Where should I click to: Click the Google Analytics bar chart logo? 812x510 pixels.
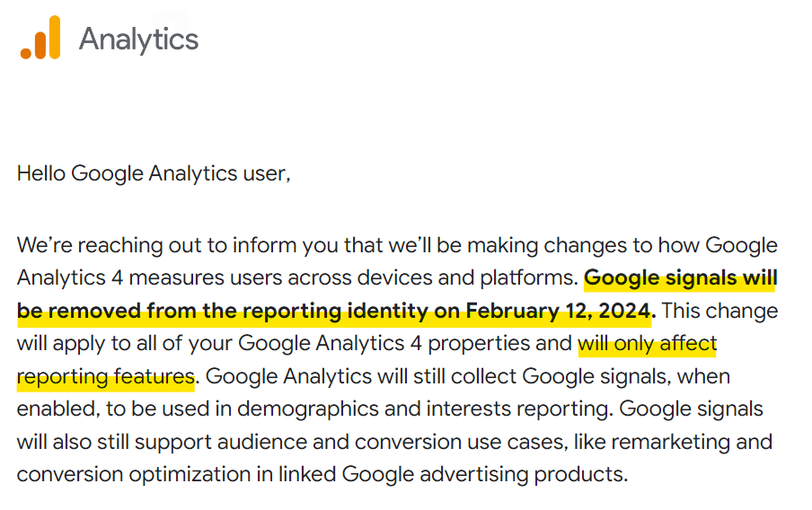click(x=40, y=38)
